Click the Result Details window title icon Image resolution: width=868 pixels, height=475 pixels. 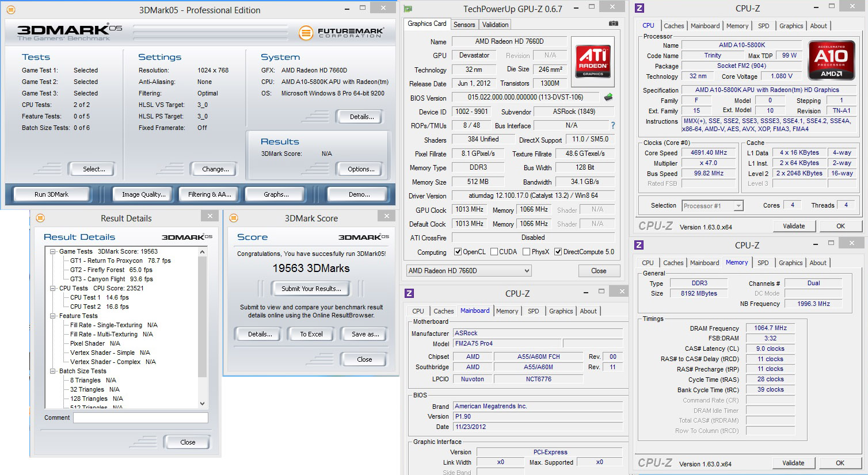(40, 218)
